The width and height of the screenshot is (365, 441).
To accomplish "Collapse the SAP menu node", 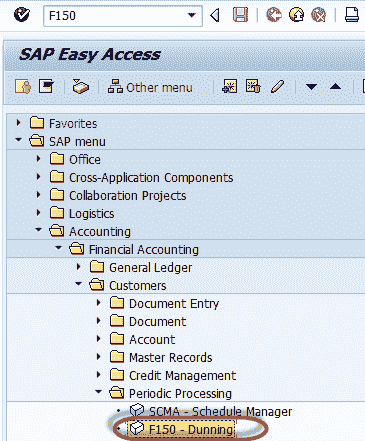I will pyautogui.click(x=19, y=140).
